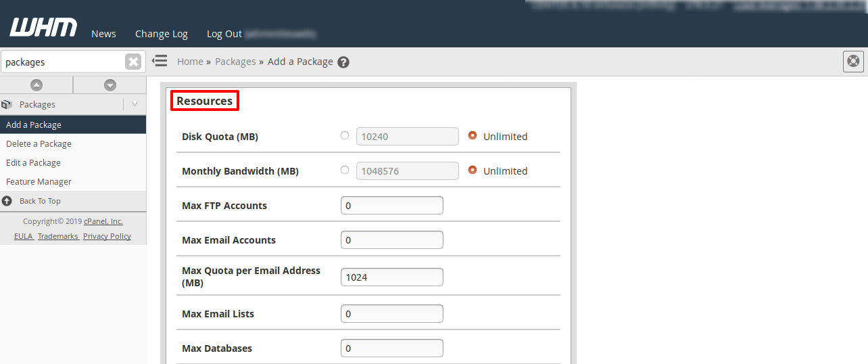Viewport: 868px width, 364px height.
Task: Select the Monthly Bandwidth custom value radio
Action: (345, 170)
